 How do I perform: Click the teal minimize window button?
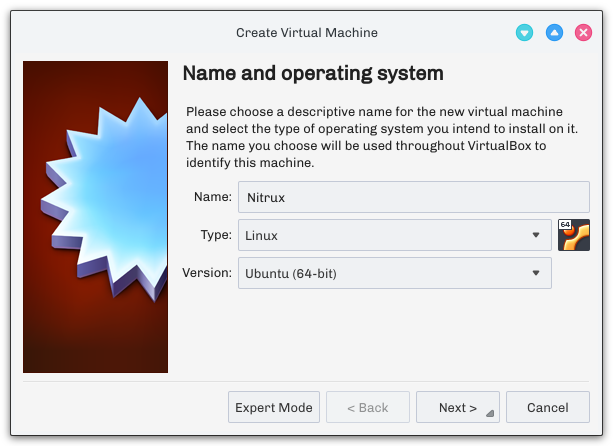coord(524,32)
